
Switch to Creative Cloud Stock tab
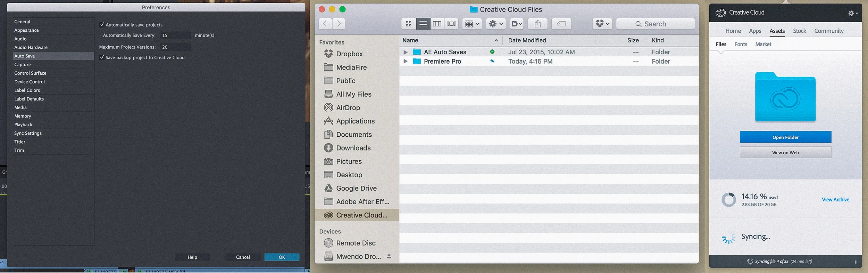(x=800, y=31)
